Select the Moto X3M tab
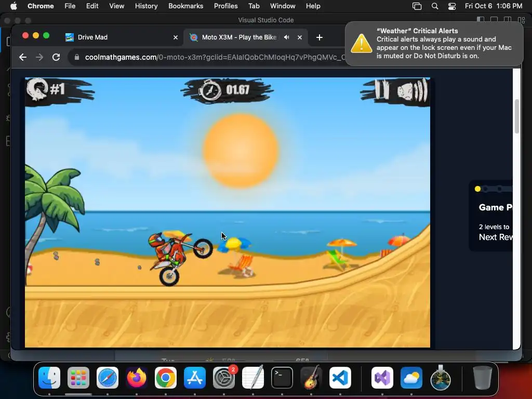This screenshot has height=399, width=532. [x=246, y=37]
